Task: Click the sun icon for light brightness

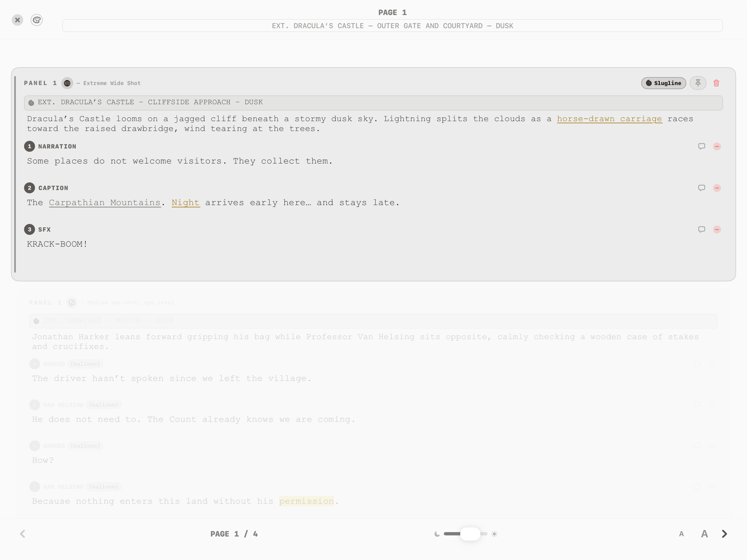Action: tap(494, 534)
